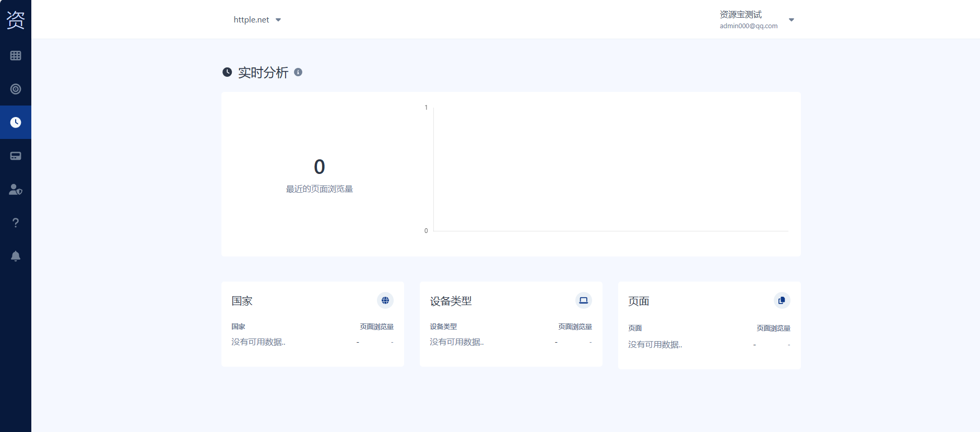Click the 设备类型 column header label
Screen dimensions: 980x432
point(443,326)
